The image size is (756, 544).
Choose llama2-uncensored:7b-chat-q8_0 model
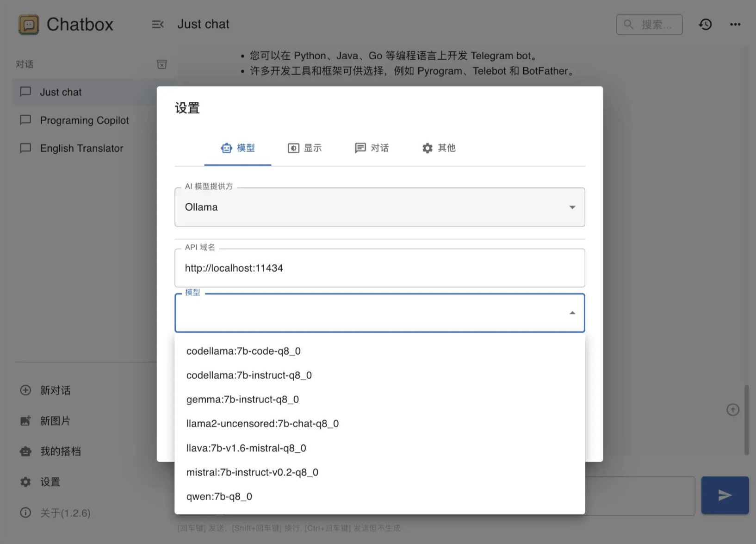pos(380,424)
